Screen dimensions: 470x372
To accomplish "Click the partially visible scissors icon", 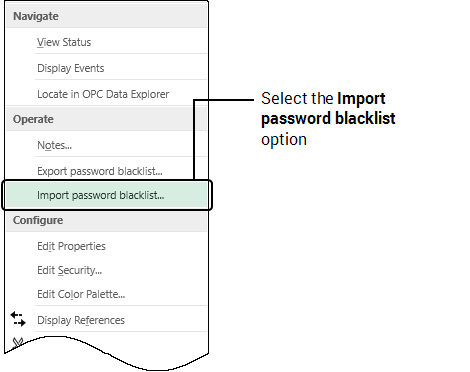I will (17, 343).
